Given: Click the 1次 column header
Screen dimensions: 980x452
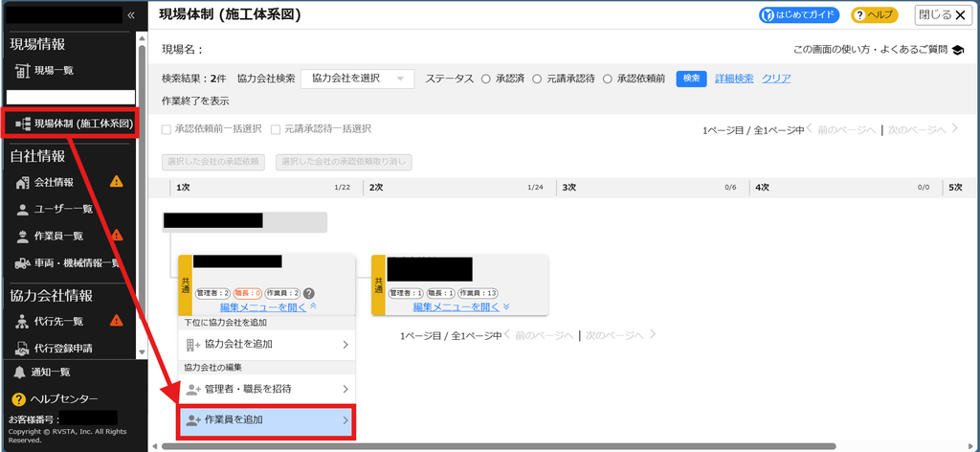Looking at the screenshot, I should pyautogui.click(x=183, y=187).
